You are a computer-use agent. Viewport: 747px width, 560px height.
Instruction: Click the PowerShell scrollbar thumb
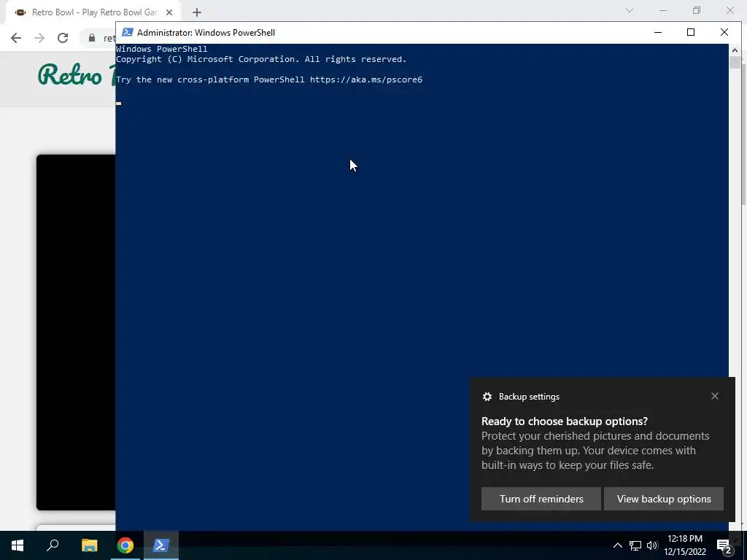tap(735, 63)
